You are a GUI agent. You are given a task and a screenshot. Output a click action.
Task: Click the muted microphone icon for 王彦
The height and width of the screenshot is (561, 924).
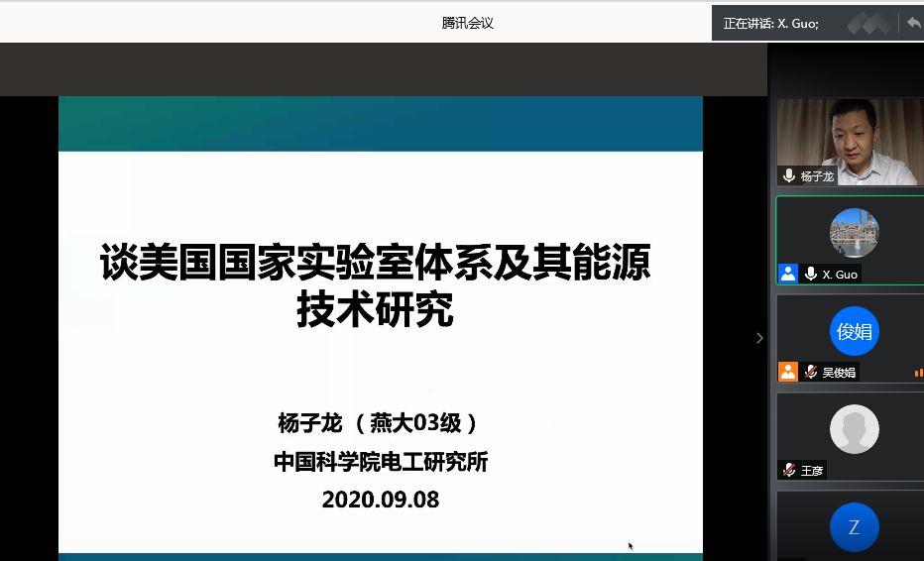[789, 470]
